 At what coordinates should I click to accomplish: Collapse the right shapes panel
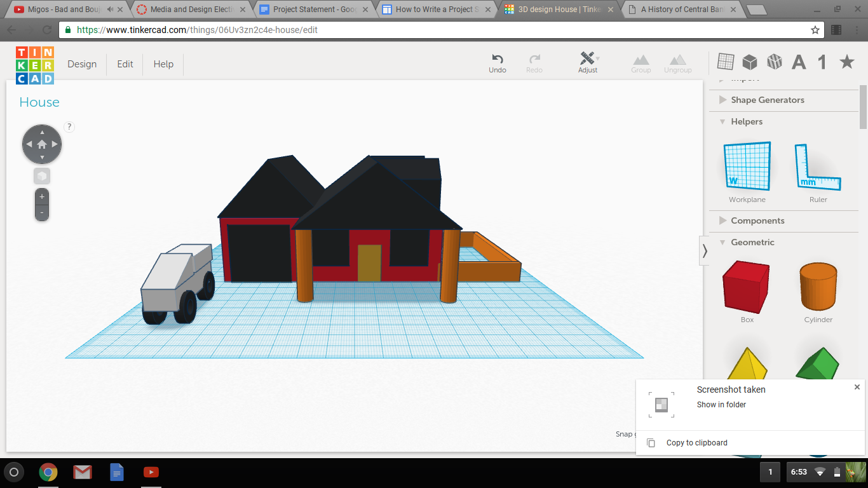tap(704, 250)
